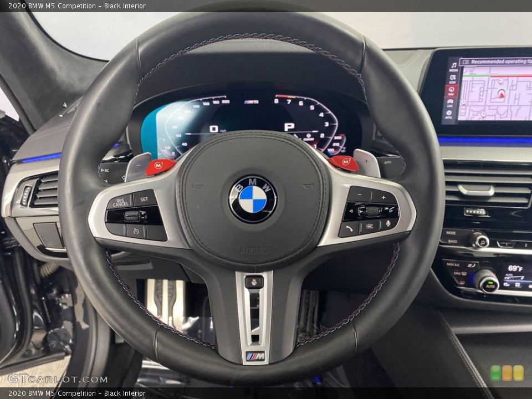Tap the cruise speed rocker wheel on left spoke

click(132, 216)
